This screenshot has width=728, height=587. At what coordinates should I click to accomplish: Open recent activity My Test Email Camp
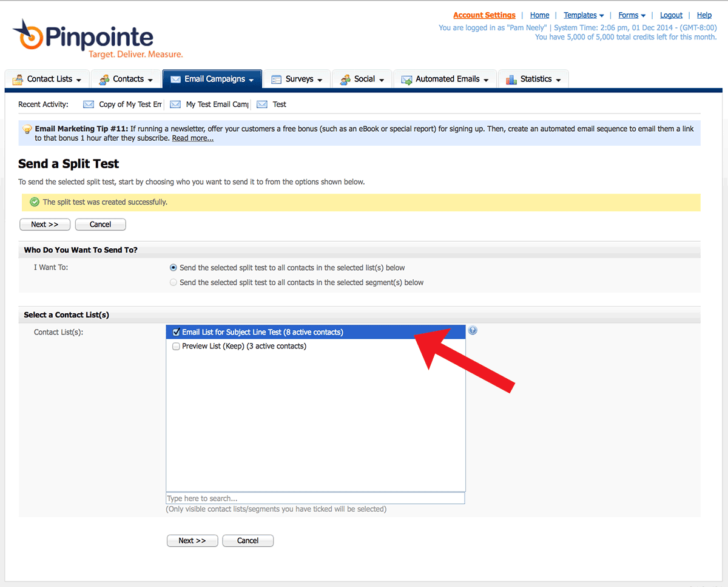pos(217,104)
